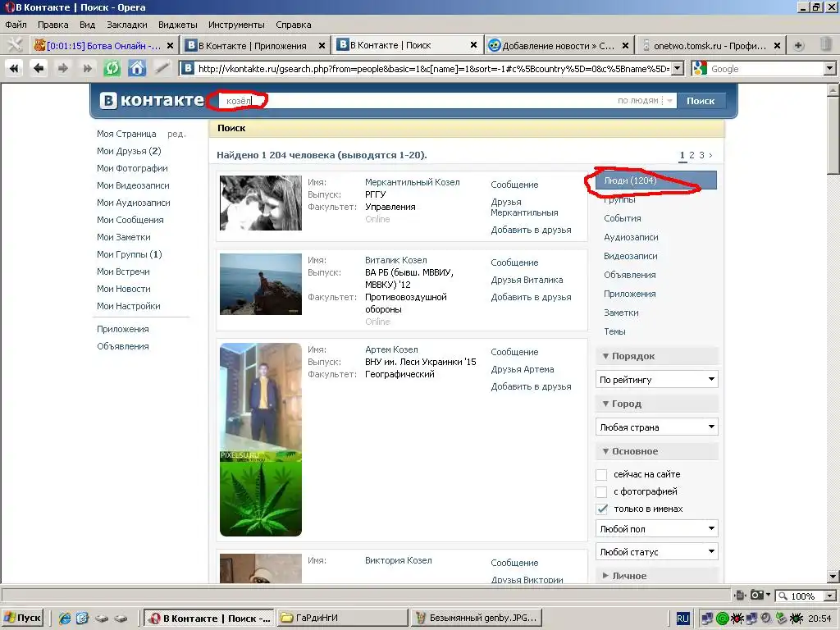
Task: Open a new tab with the plus icon
Action: click(799, 46)
